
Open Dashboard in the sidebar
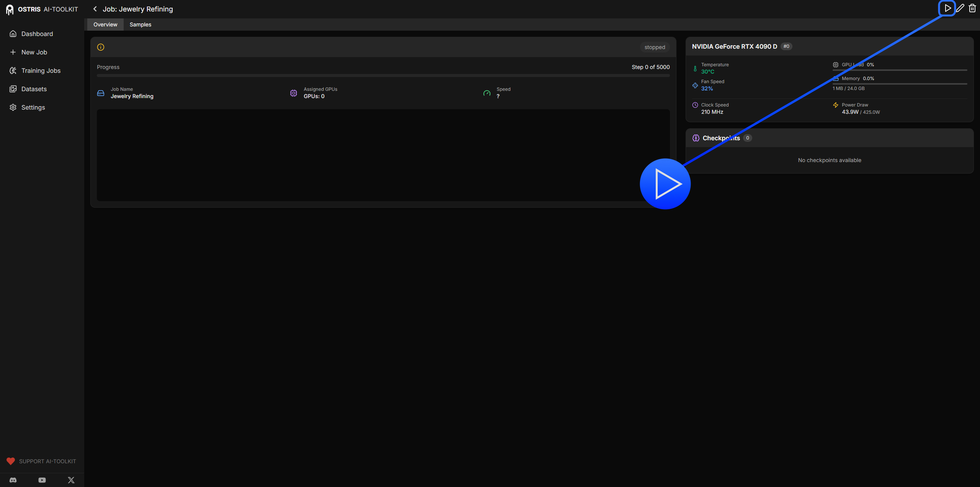point(37,34)
